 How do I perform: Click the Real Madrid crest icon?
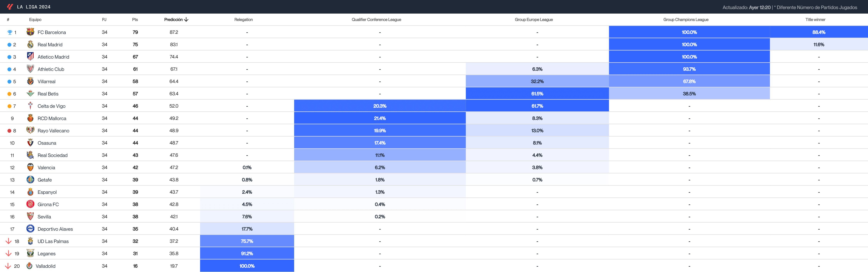tap(30, 44)
